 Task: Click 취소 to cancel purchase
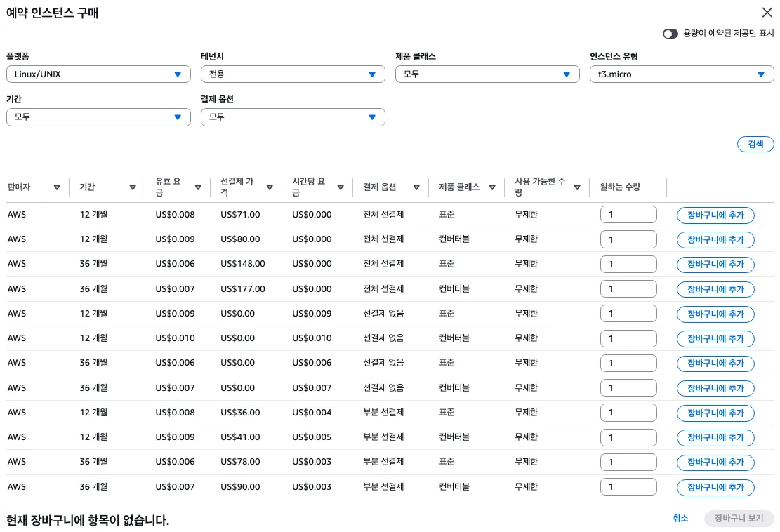(x=680, y=518)
